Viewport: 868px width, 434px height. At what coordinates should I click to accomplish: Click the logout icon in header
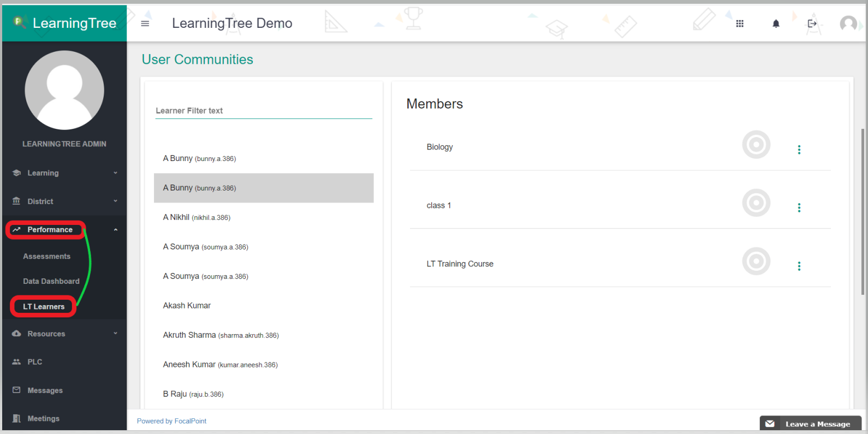812,23
